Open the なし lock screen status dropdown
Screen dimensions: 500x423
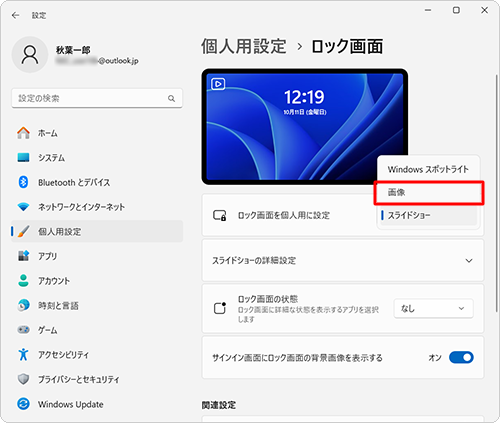433,309
